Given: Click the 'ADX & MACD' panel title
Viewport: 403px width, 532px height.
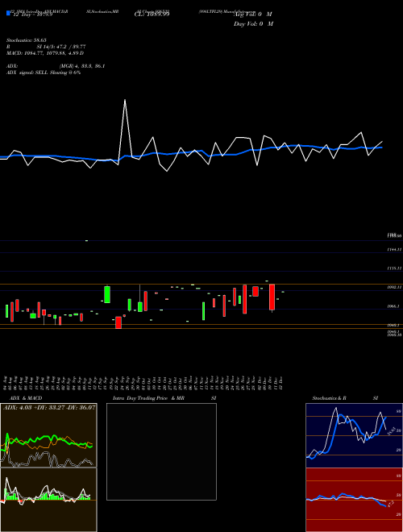Looking at the screenshot, I should pyautogui.click(x=26, y=398).
